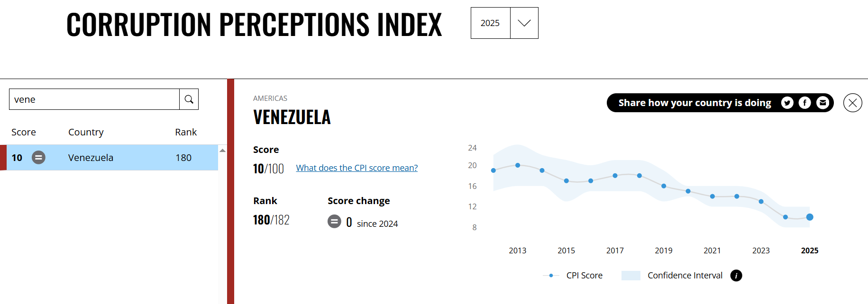Click the country search input field
The height and width of the screenshot is (304, 868).
coord(94,99)
